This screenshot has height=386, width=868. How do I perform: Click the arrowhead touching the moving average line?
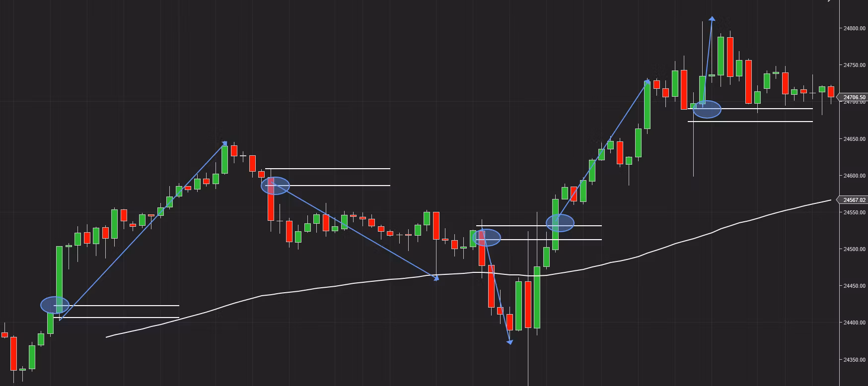tap(436, 278)
